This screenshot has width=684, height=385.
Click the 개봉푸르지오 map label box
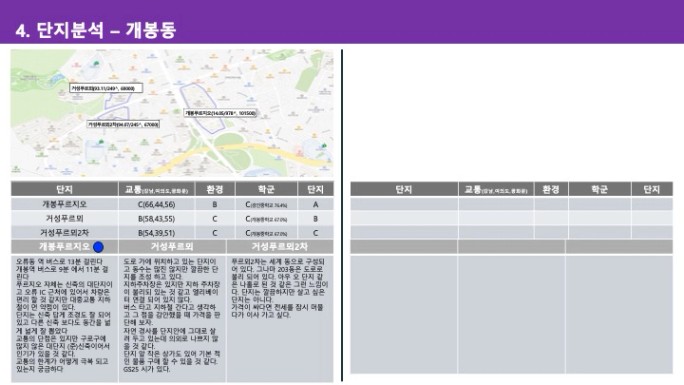coord(220,113)
